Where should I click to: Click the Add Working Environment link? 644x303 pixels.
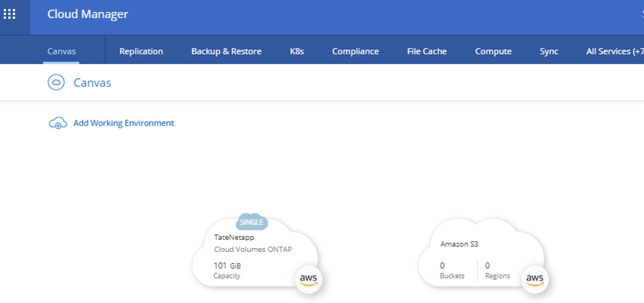[123, 123]
